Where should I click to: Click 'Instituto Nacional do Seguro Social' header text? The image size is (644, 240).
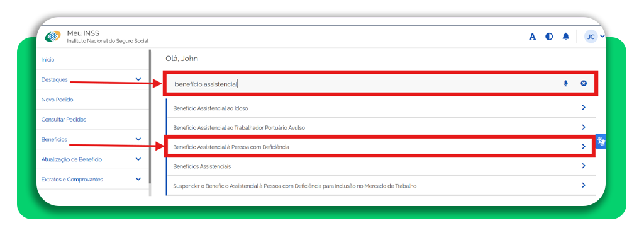108,41
